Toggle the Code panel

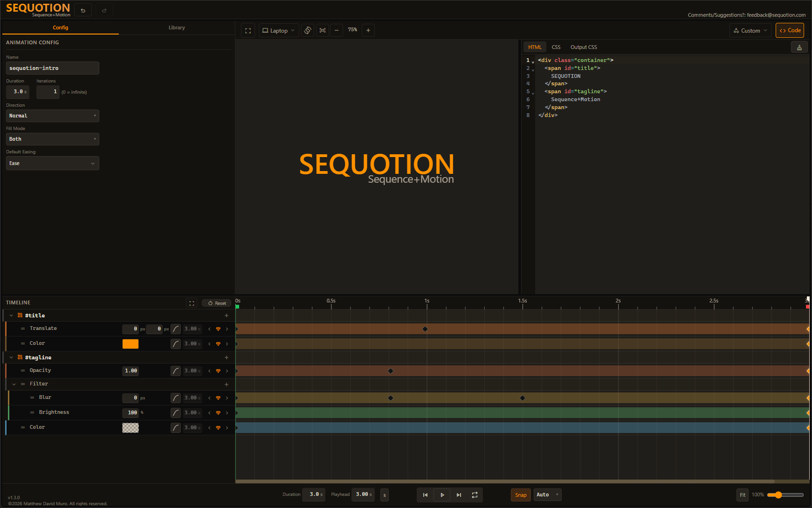click(x=790, y=30)
